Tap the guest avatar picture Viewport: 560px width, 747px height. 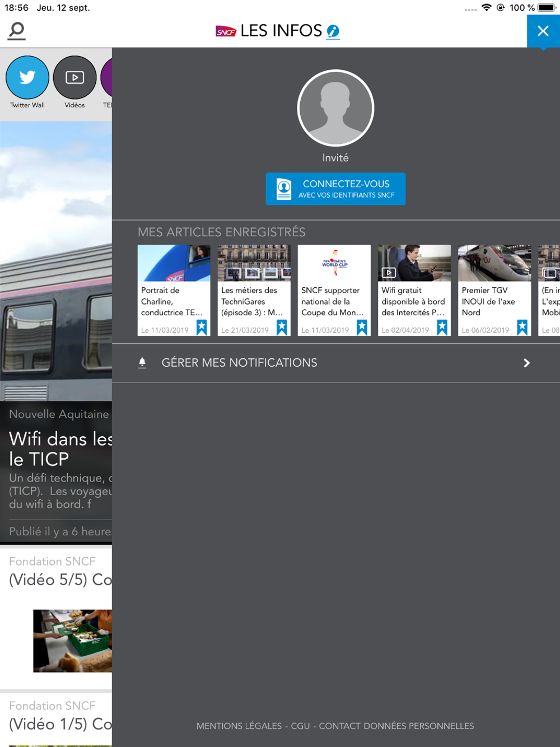click(335, 108)
